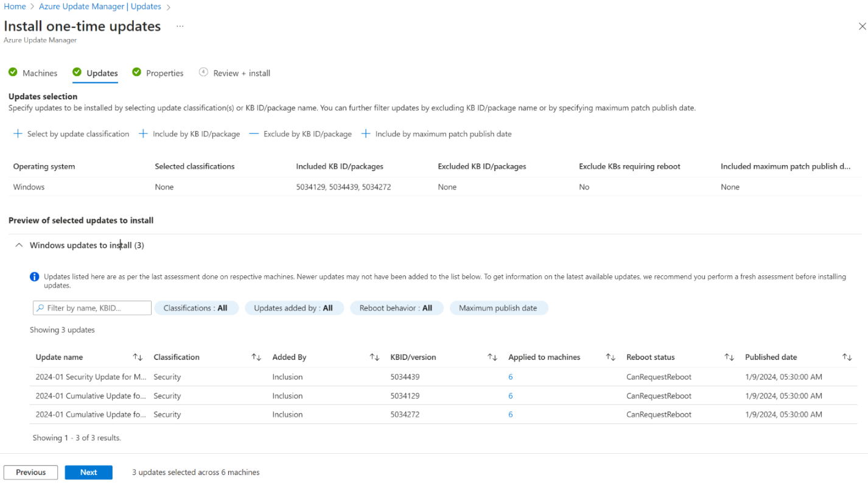Open machines count link for KB 5034129
Image resolution: width=868 pixels, height=483 pixels.
[x=511, y=396]
